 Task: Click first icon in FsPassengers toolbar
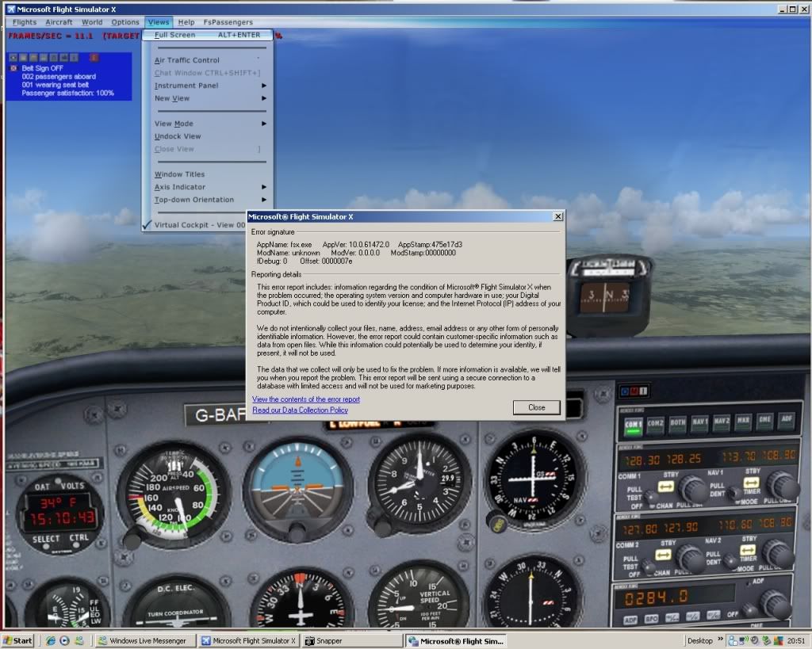[x=13, y=57]
